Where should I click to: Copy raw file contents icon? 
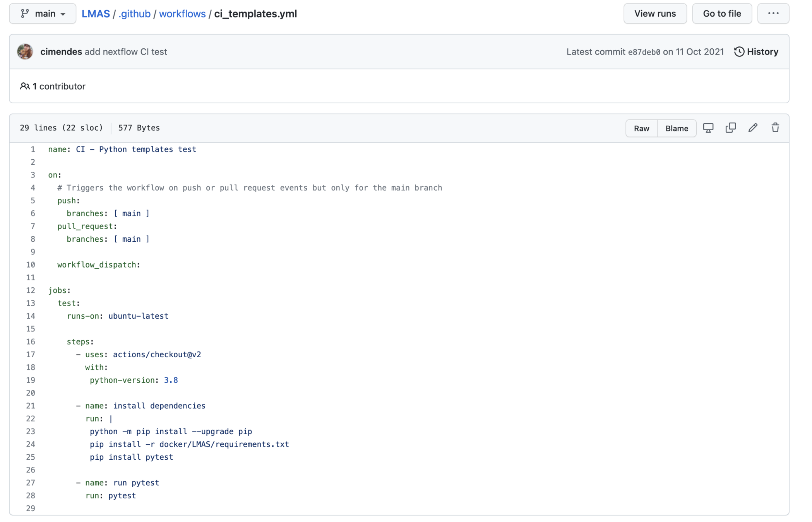click(x=730, y=128)
